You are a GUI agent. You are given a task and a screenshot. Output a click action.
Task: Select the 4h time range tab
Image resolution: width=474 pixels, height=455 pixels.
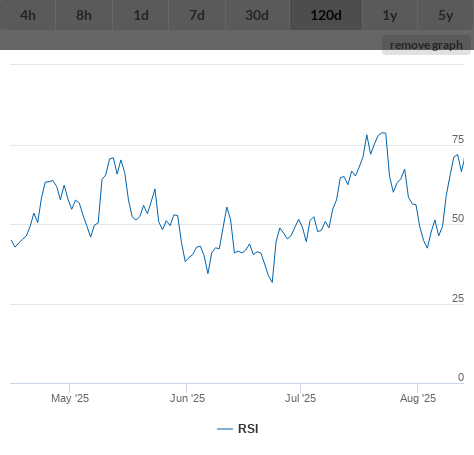[28, 15]
